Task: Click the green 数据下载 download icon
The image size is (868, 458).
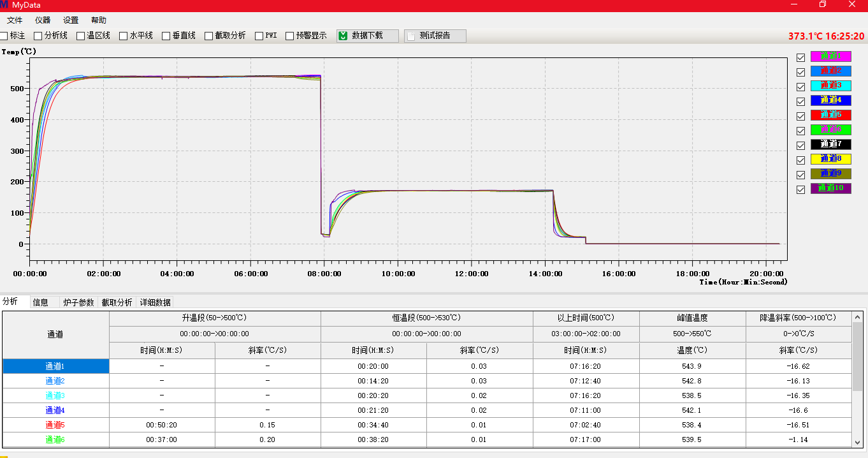Action: point(343,36)
